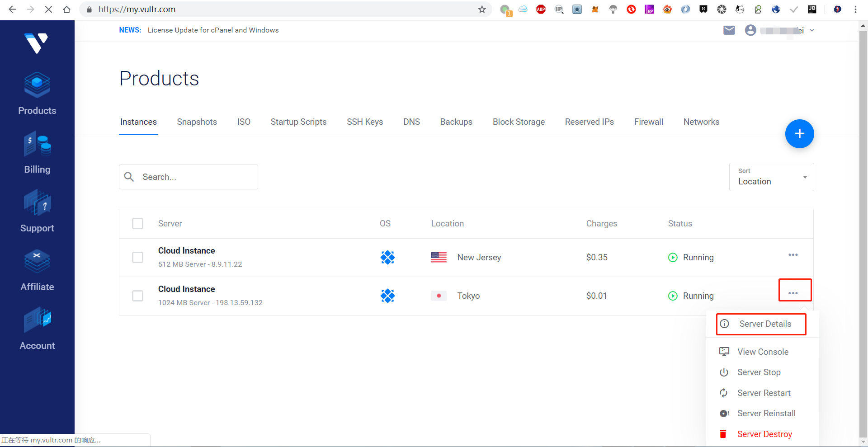
Task: Open Billing section in sidebar
Action: point(37,153)
